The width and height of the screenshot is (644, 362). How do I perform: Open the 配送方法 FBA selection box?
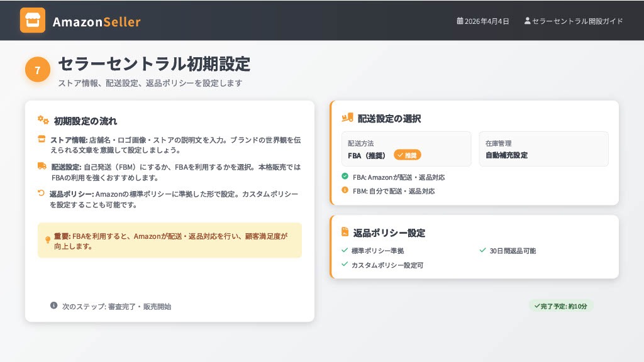406,149
